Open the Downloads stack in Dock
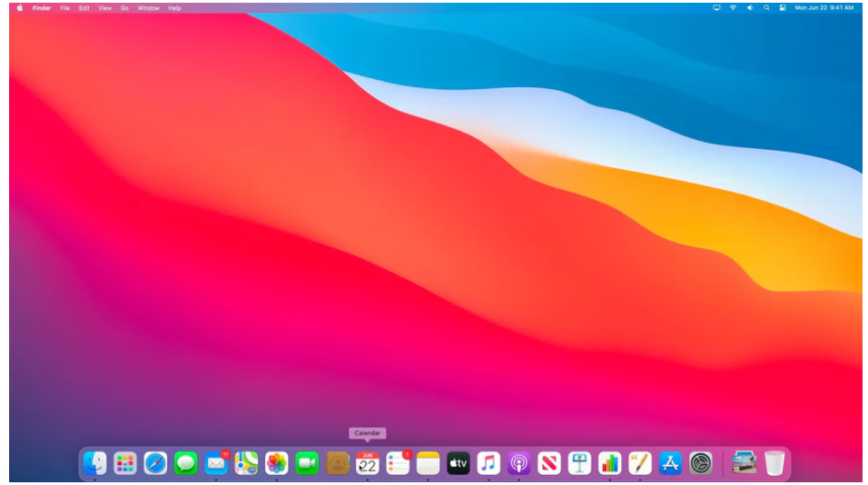Screen dimensions: 868x485 click(744, 463)
